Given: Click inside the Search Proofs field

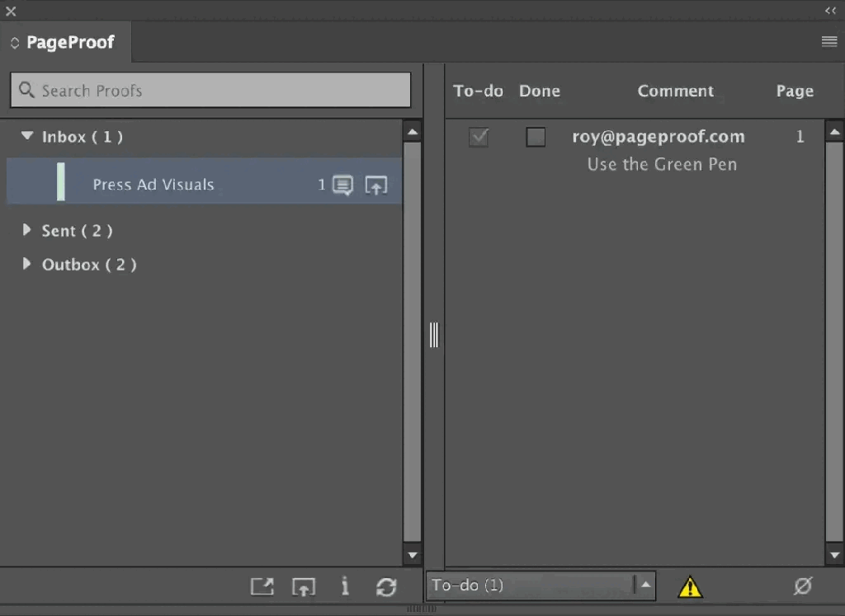Looking at the screenshot, I should pyautogui.click(x=210, y=90).
